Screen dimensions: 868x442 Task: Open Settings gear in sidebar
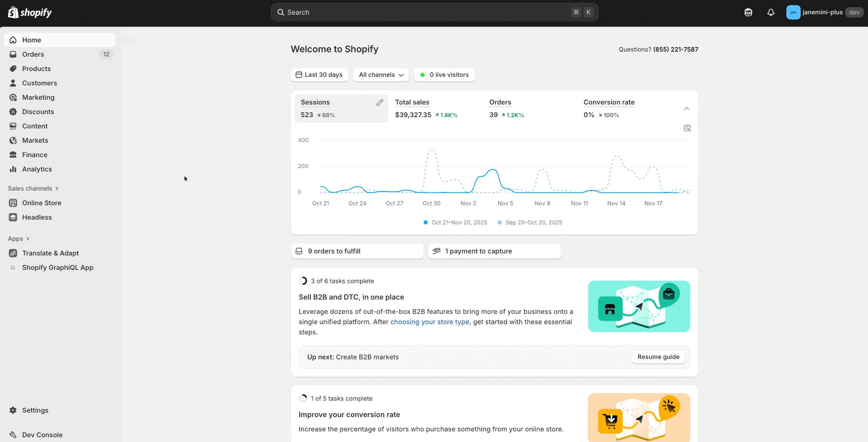point(13,410)
